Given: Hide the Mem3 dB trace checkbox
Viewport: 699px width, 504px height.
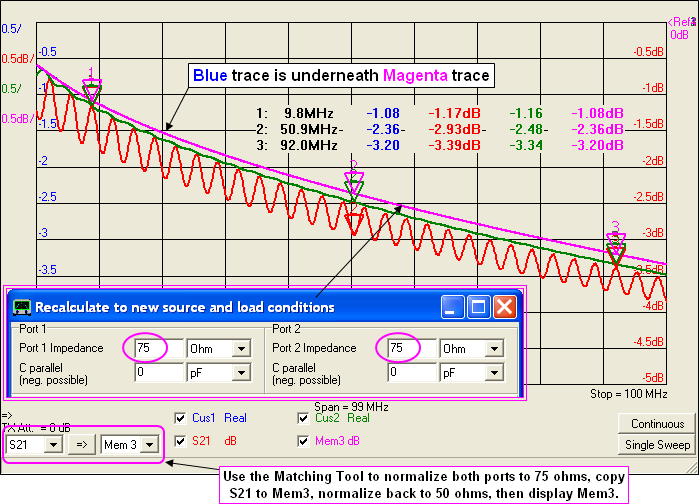Looking at the screenshot, I should (306, 441).
